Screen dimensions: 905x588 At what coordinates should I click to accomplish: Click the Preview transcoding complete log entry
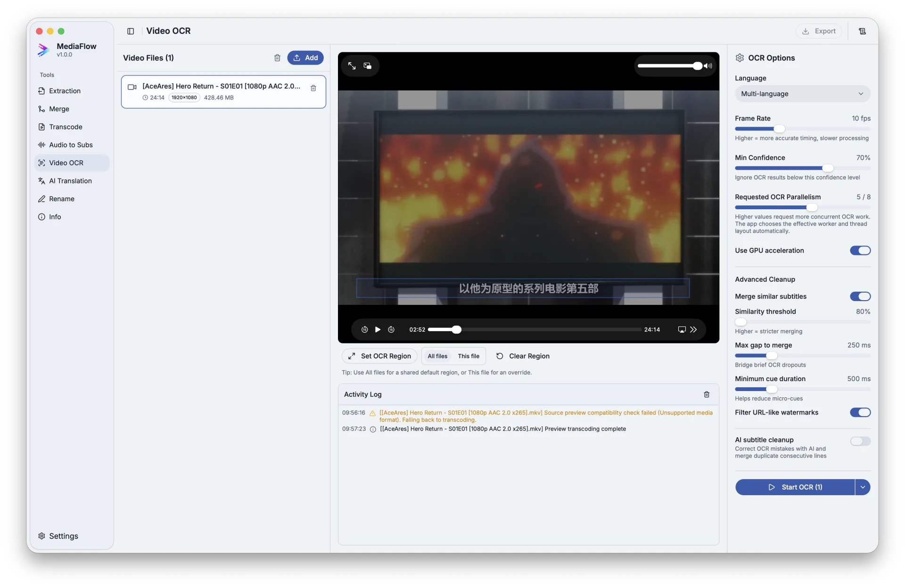point(502,429)
